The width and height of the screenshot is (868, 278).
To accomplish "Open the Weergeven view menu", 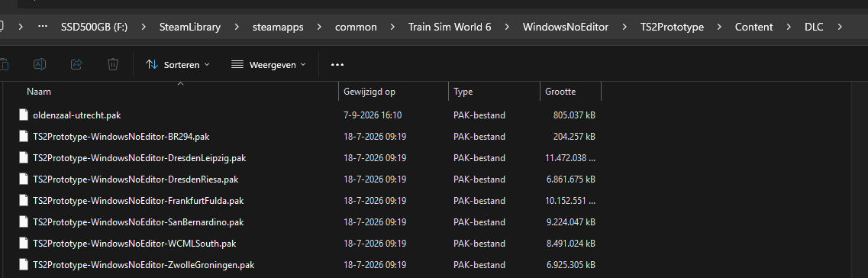I will (x=269, y=65).
